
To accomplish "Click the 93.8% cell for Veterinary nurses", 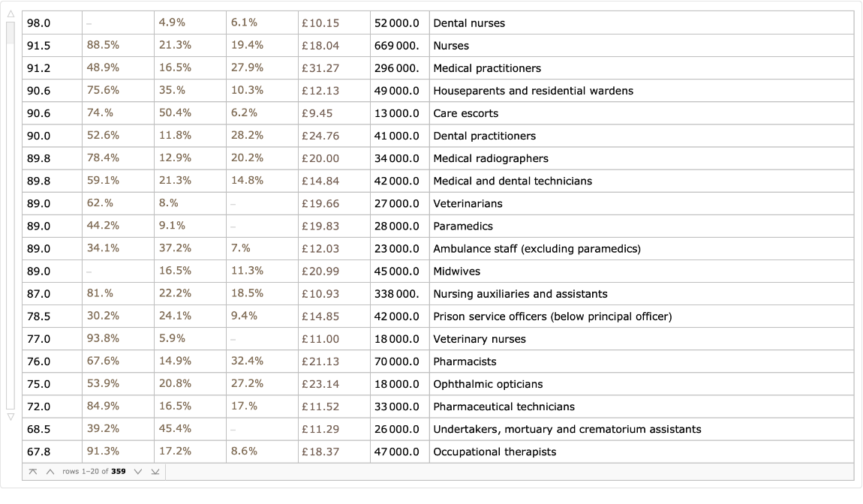I will click(103, 339).
